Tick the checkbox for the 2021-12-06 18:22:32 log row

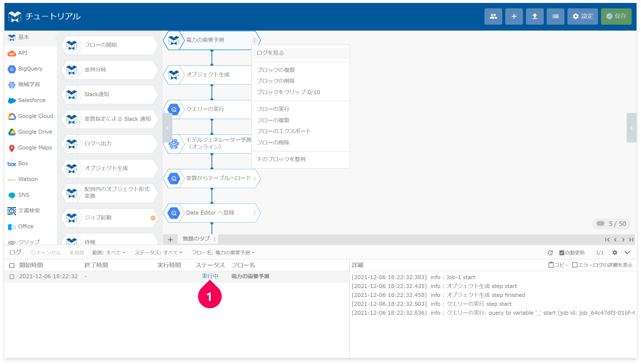tap(12, 277)
